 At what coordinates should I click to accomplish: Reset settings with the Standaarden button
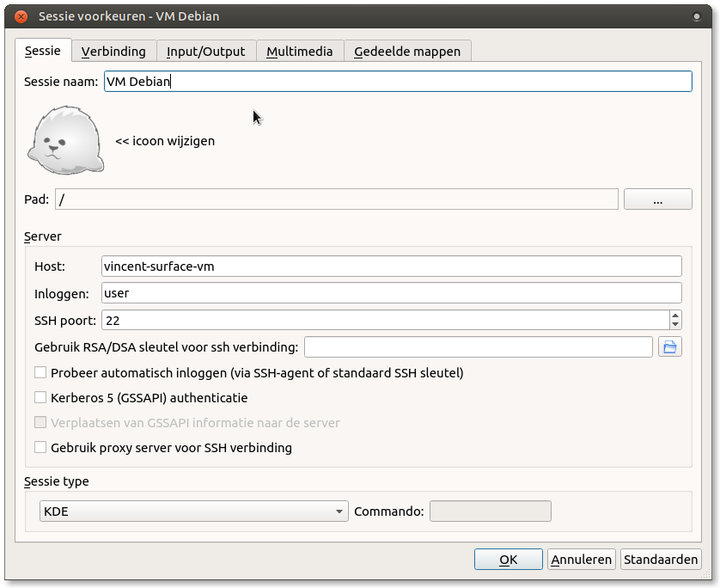(x=660, y=560)
